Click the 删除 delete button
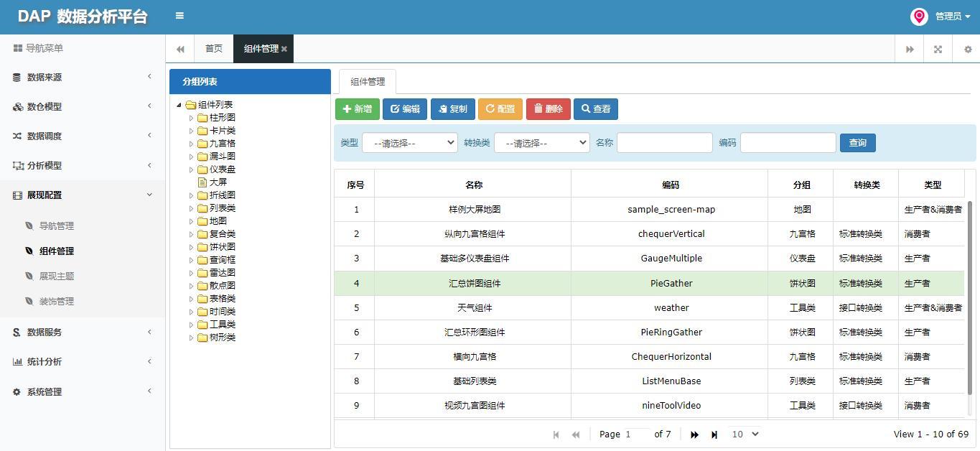The height and width of the screenshot is (451, 980). pyautogui.click(x=549, y=109)
